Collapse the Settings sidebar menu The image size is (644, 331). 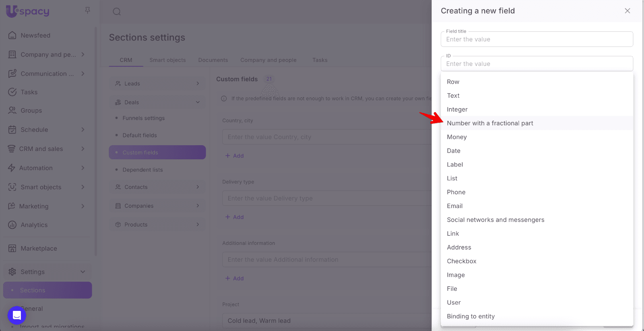point(83,272)
